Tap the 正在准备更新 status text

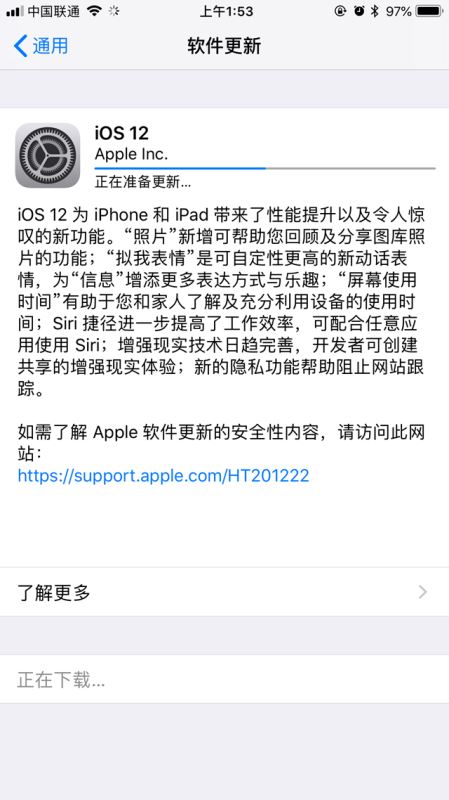[143, 182]
